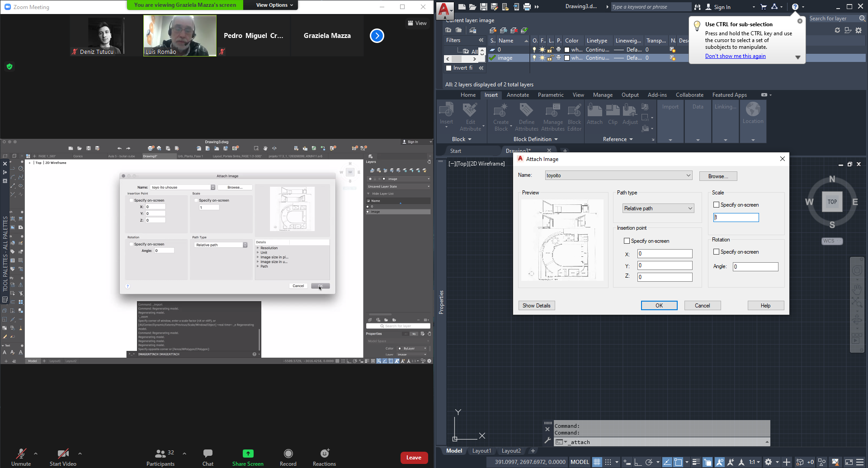Click the TOP face of the ViewCube
Screen dimensions: 868x468
coord(832,202)
